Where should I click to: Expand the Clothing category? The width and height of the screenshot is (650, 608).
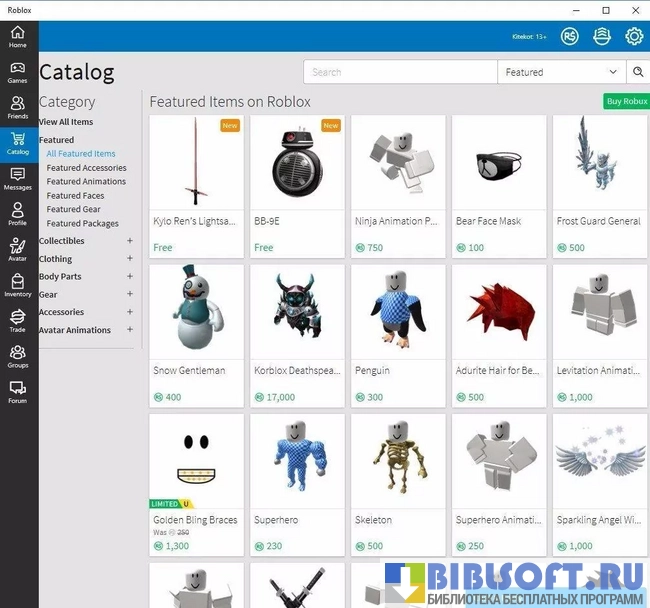(130, 259)
